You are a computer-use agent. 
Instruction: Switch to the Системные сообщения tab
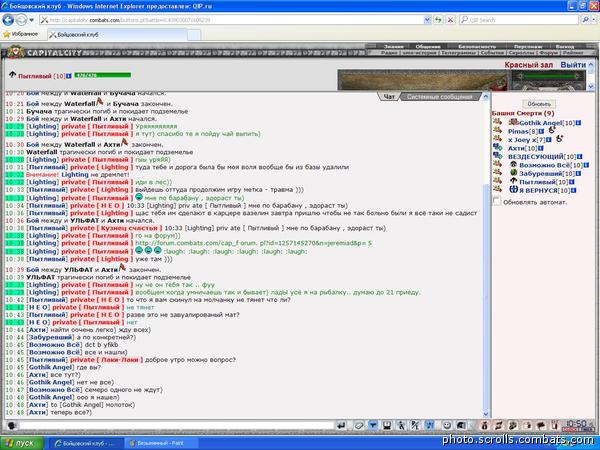click(x=440, y=97)
